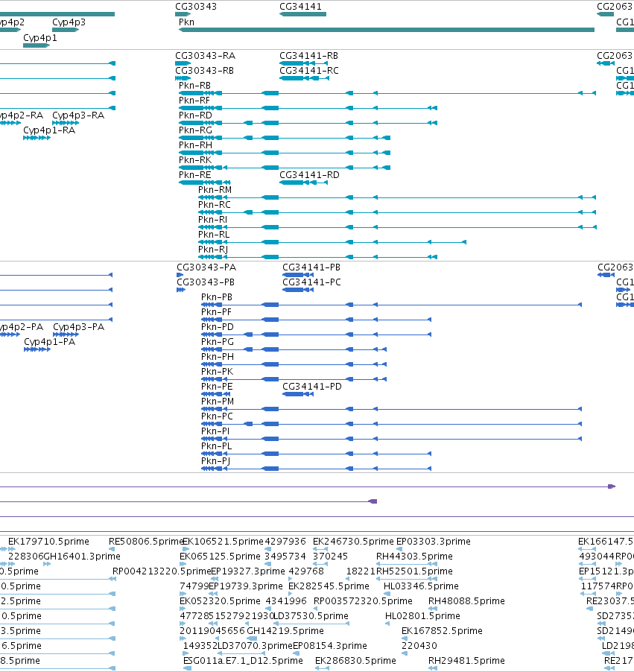This screenshot has width=634, height=672.
Task: Open transcript CG30343-RA
Action: coord(206,56)
